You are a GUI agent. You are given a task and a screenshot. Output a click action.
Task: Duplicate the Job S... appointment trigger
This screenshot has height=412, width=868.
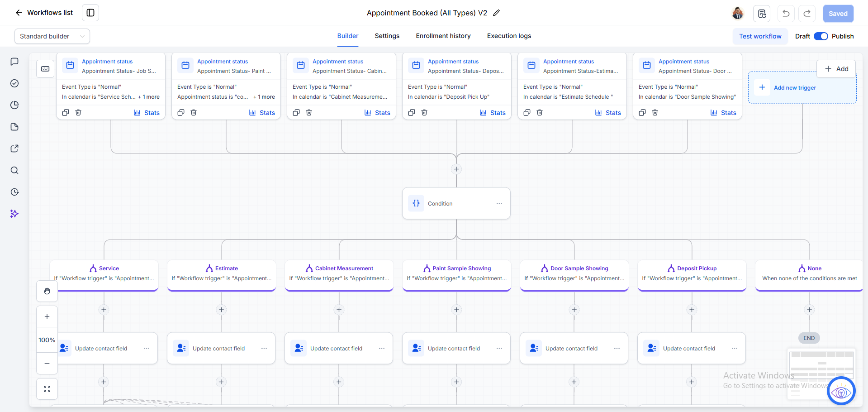point(66,112)
